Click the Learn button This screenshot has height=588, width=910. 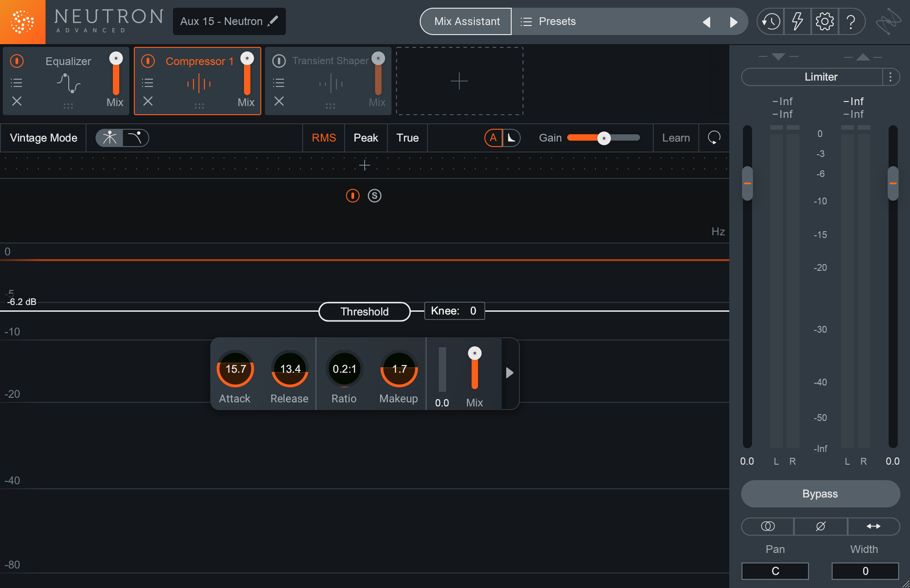click(x=676, y=138)
